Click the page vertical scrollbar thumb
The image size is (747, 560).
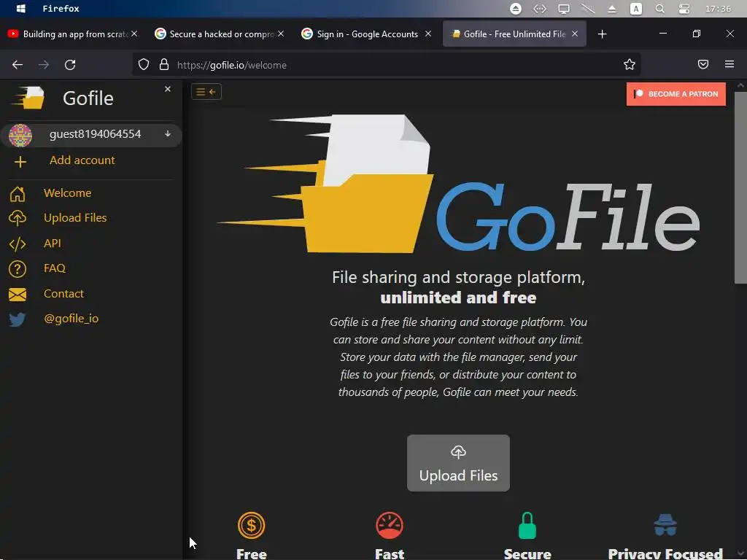point(740,188)
